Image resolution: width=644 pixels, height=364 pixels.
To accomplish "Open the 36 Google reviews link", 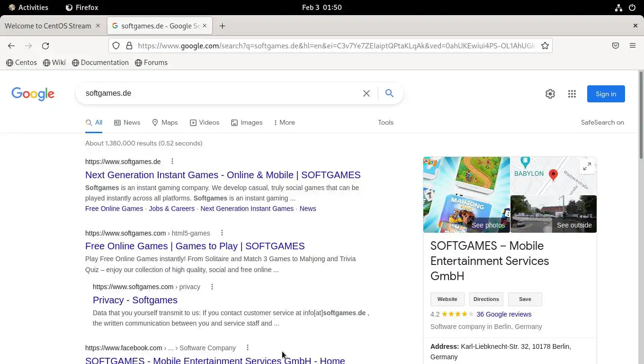I will coord(504,314).
